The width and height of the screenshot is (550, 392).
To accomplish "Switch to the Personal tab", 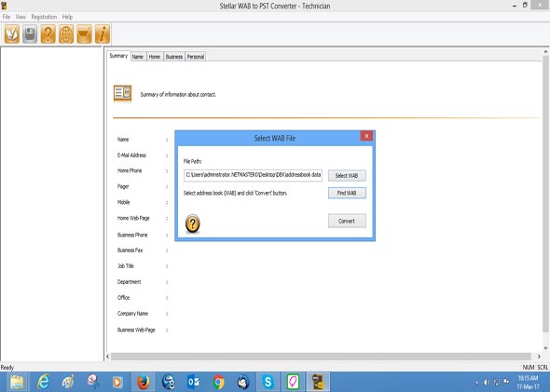I will coord(196,57).
